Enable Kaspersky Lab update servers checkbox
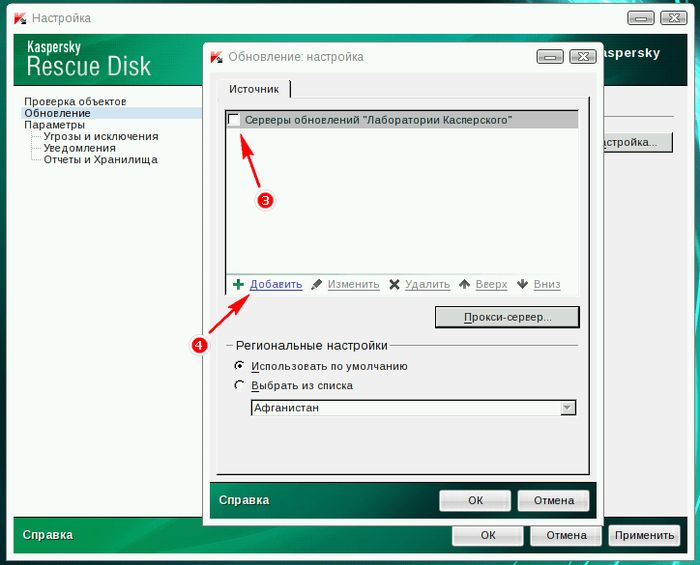This screenshot has width=700, height=565. 234,120
